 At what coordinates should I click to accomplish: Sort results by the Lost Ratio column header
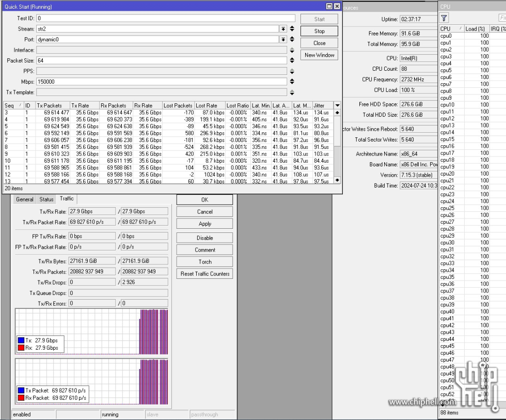tap(238, 105)
